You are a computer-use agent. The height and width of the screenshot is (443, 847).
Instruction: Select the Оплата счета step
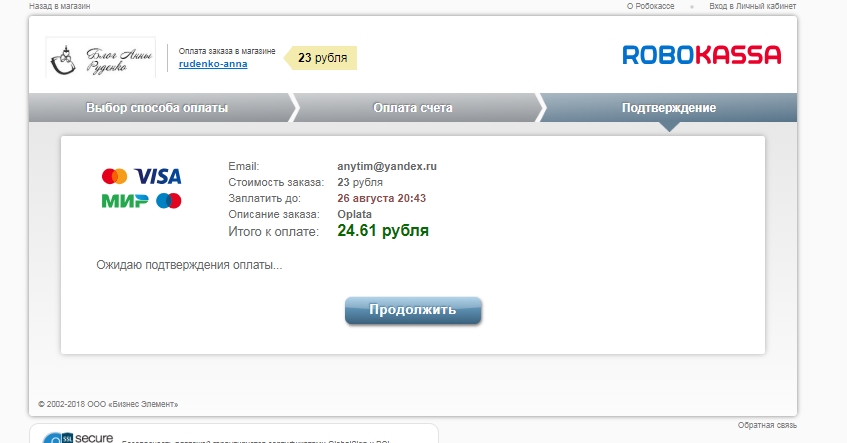(413, 108)
